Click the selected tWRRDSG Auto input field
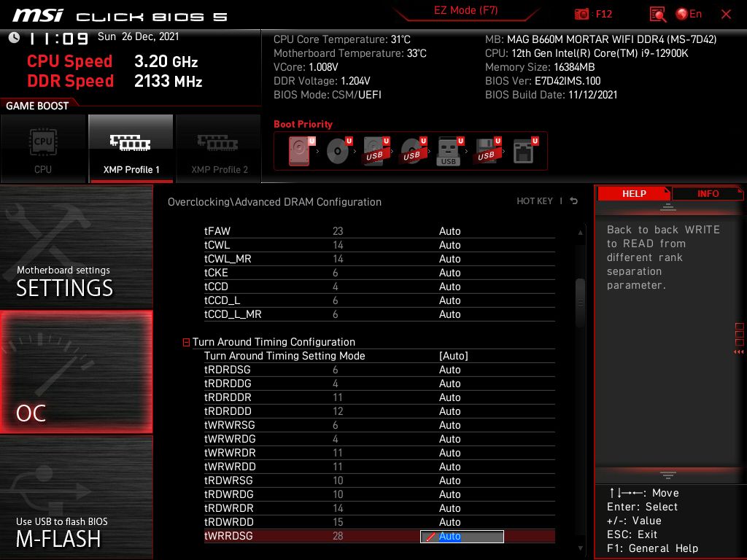The image size is (747, 560). point(462,537)
